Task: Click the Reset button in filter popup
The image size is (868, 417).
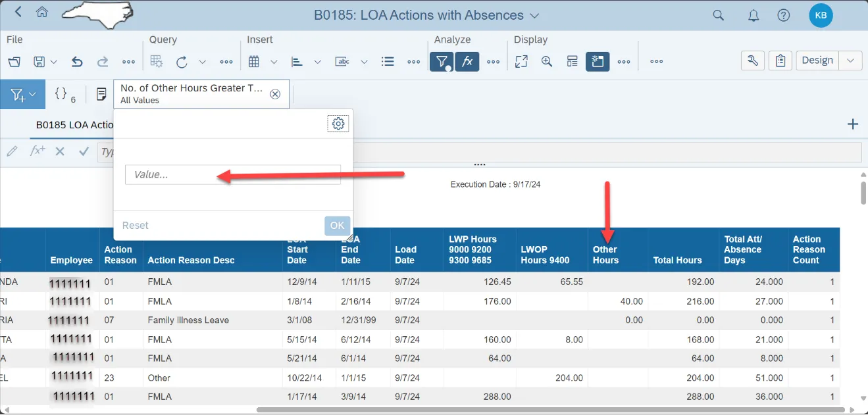Action: (x=136, y=226)
